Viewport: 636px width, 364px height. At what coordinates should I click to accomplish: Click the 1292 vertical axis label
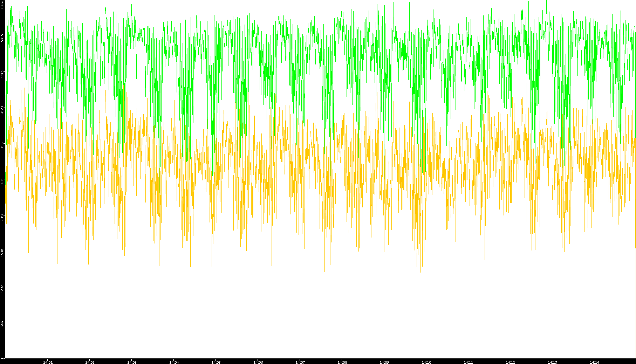click(x=2, y=289)
